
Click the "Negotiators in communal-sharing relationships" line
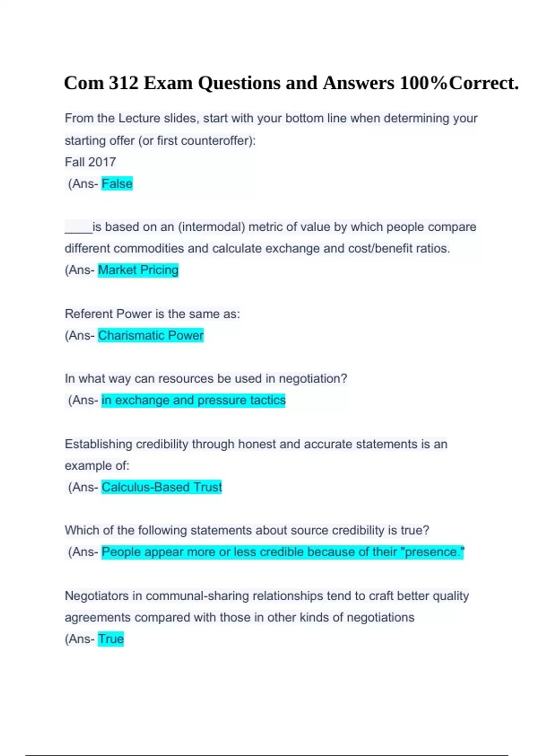point(267,596)
